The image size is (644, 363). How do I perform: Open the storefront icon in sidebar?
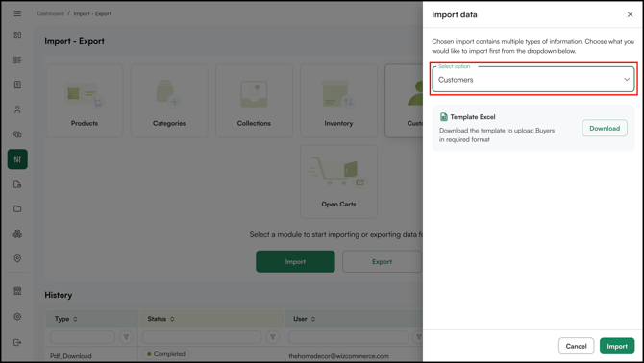(x=17, y=291)
